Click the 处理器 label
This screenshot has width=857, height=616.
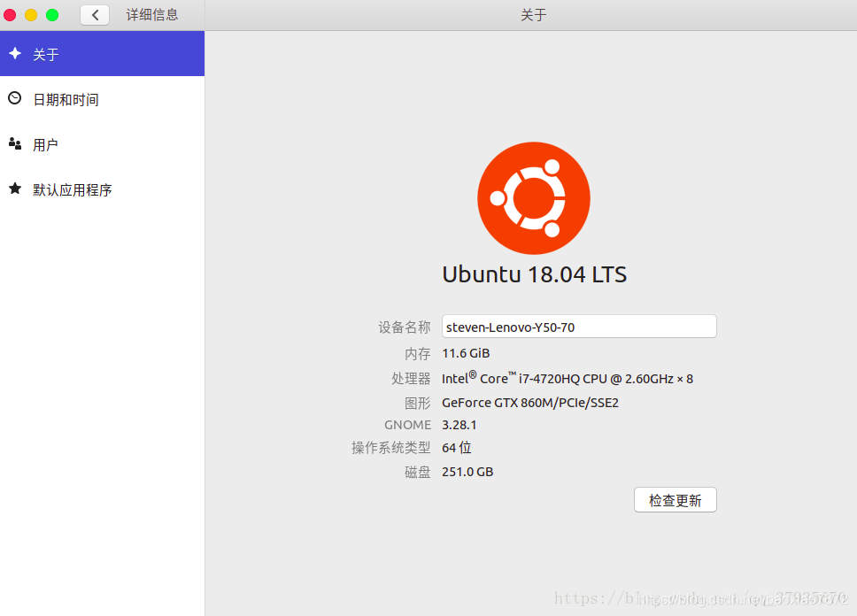pos(411,378)
